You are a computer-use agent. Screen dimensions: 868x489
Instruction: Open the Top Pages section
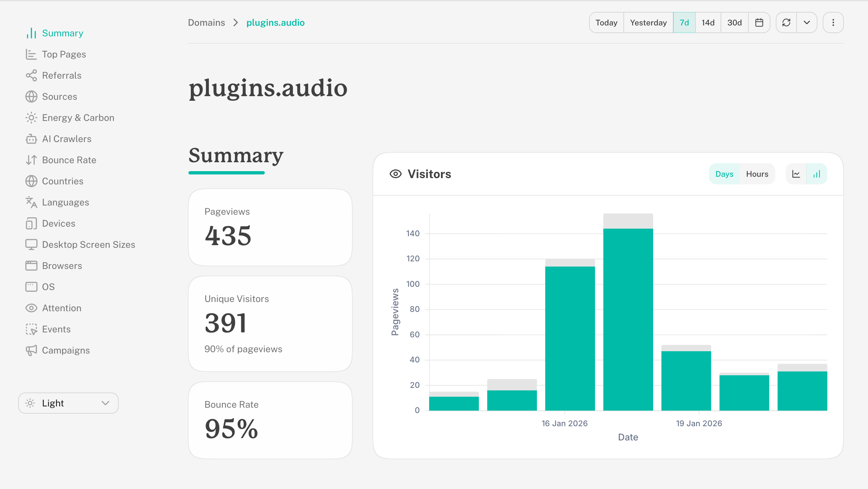tap(64, 54)
